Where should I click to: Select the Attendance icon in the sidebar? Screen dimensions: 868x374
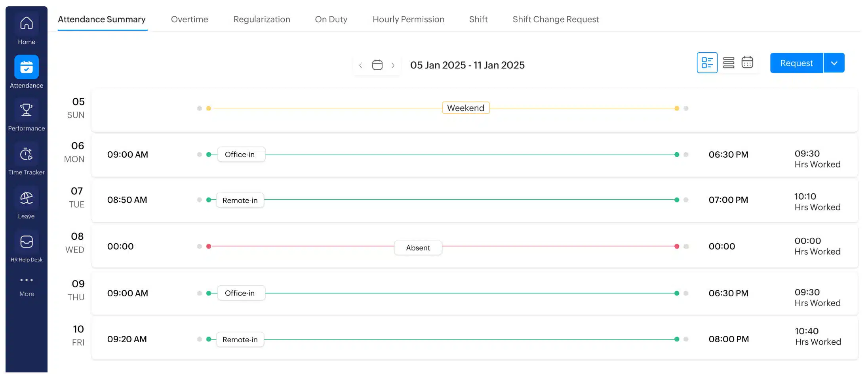pyautogui.click(x=26, y=67)
